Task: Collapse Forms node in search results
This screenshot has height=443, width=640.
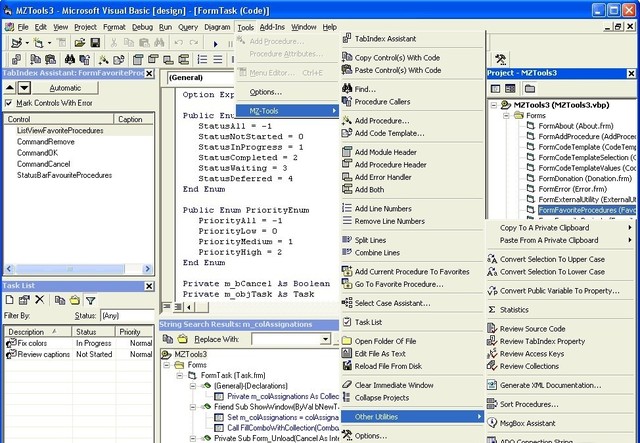Action: [167, 365]
